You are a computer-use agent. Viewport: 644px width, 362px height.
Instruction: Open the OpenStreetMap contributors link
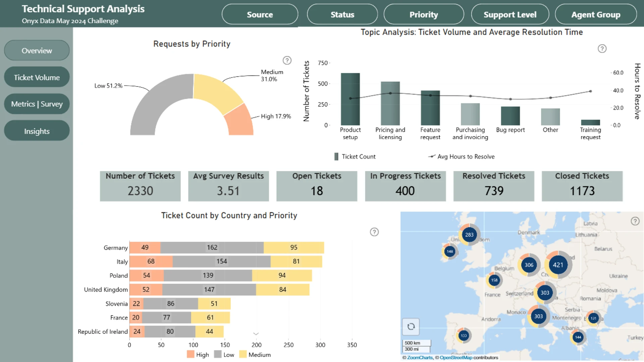[456, 358]
